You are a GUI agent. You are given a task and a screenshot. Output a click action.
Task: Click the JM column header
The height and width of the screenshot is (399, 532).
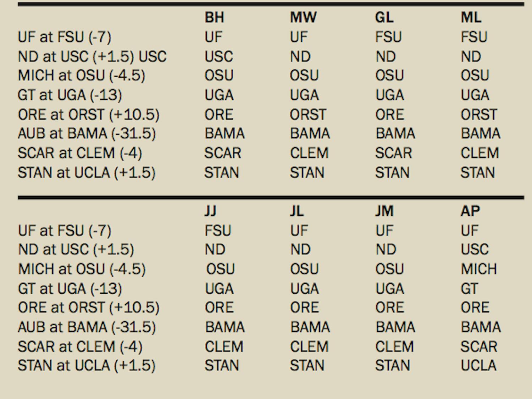point(384,211)
